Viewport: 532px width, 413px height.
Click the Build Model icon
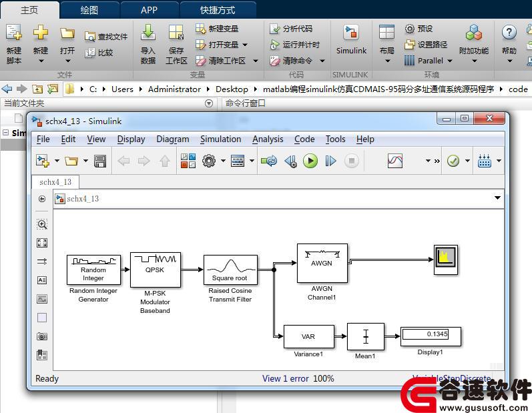pyautogui.click(x=484, y=161)
